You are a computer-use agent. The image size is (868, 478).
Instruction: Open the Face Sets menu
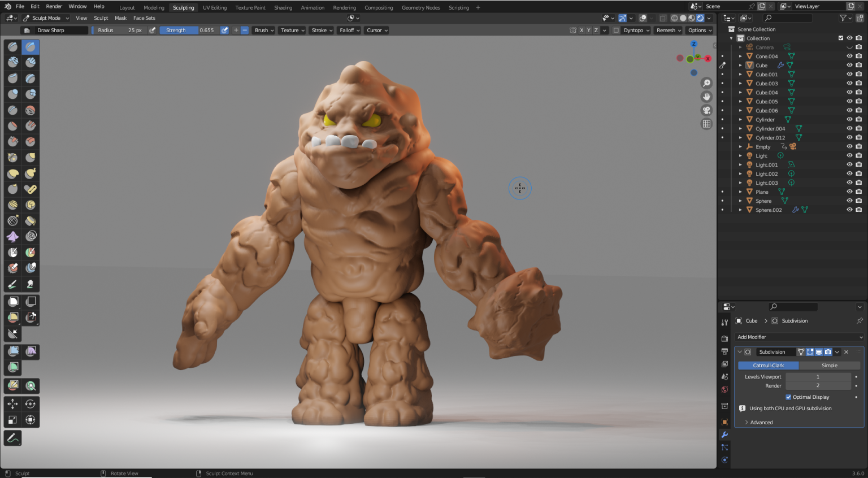click(x=144, y=18)
